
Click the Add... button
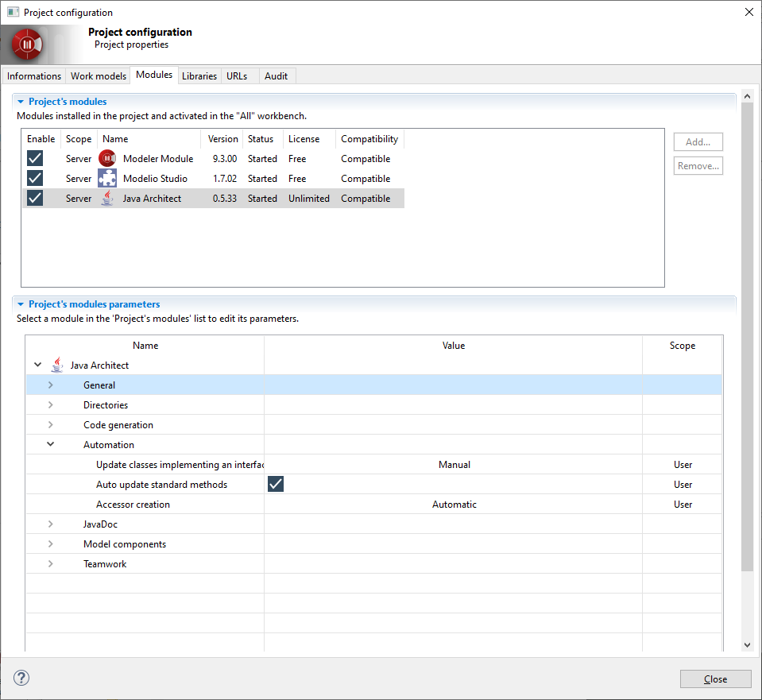698,142
